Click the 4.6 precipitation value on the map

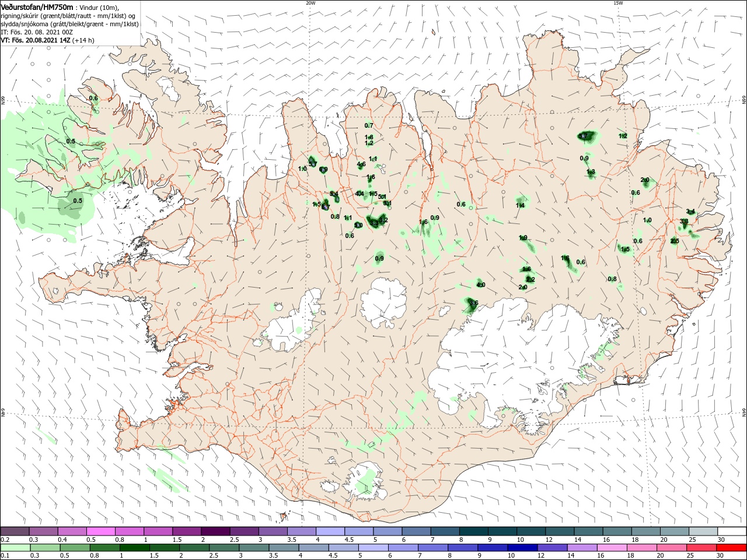(361, 164)
